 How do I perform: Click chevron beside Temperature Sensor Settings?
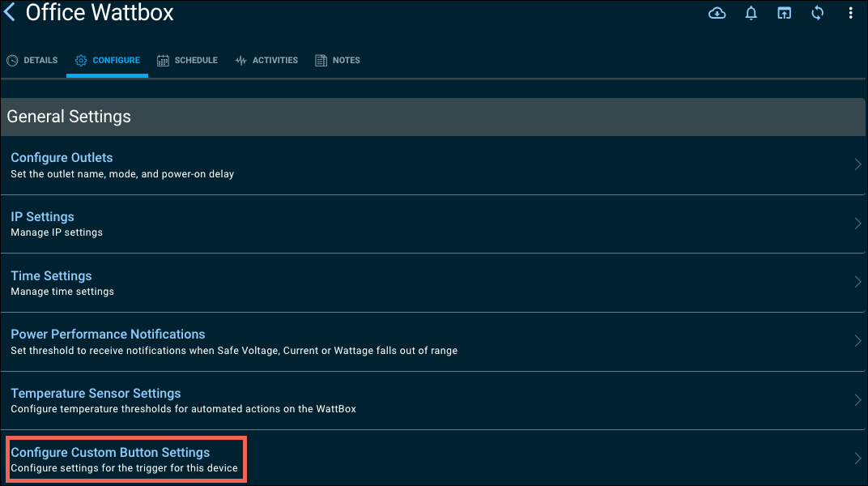point(857,400)
